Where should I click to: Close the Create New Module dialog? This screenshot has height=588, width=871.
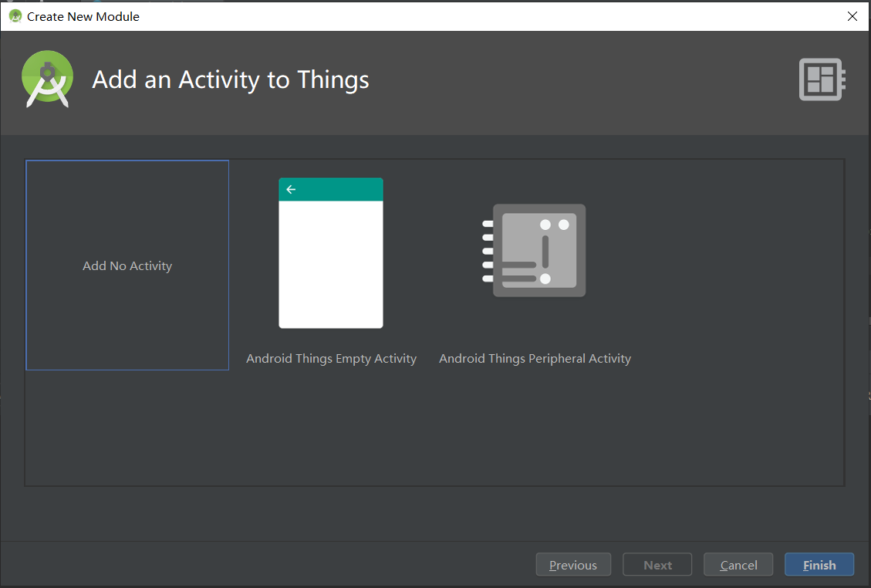(x=852, y=16)
